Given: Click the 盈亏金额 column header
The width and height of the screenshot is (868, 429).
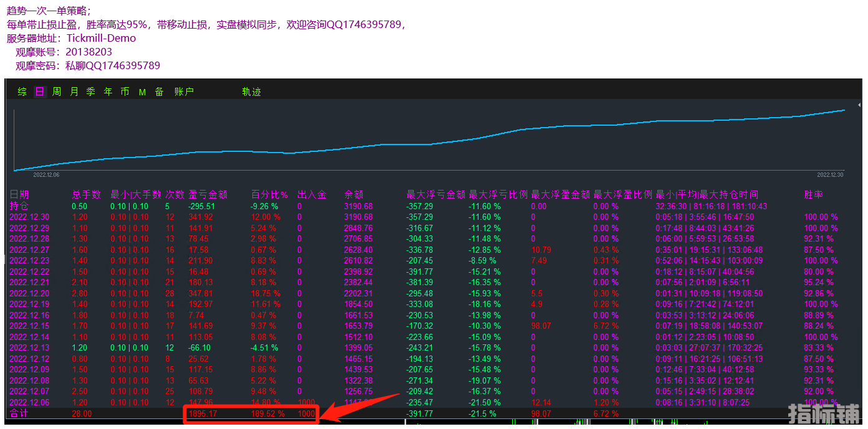Looking at the screenshot, I should (207, 195).
